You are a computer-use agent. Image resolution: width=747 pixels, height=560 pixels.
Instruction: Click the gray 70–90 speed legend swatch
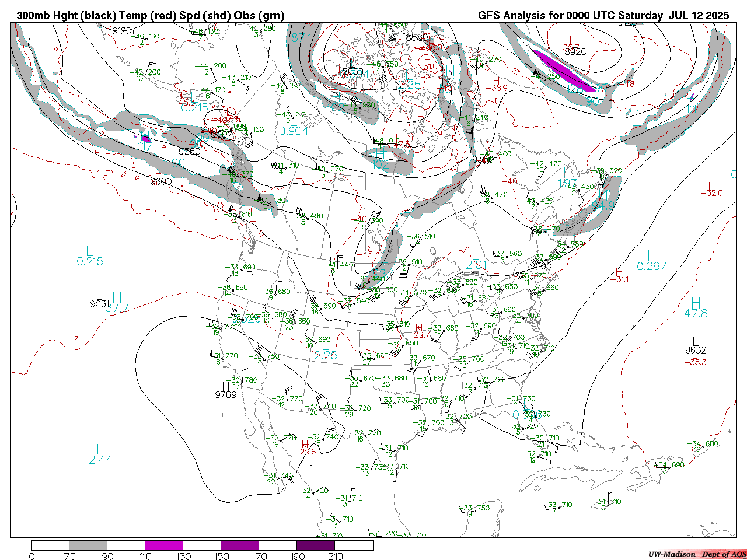pos(88,545)
